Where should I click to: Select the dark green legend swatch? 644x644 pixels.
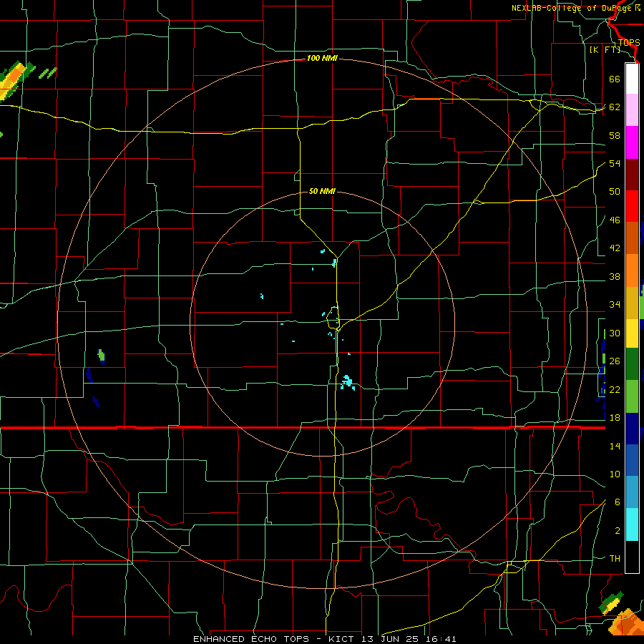[x=632, y=364]
